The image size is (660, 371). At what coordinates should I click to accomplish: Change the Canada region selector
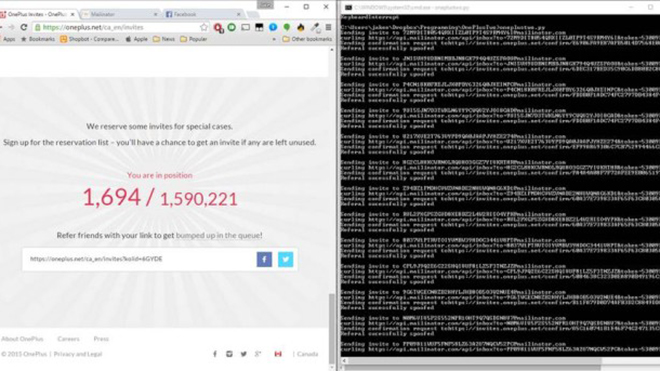click(x=307, y=354)
